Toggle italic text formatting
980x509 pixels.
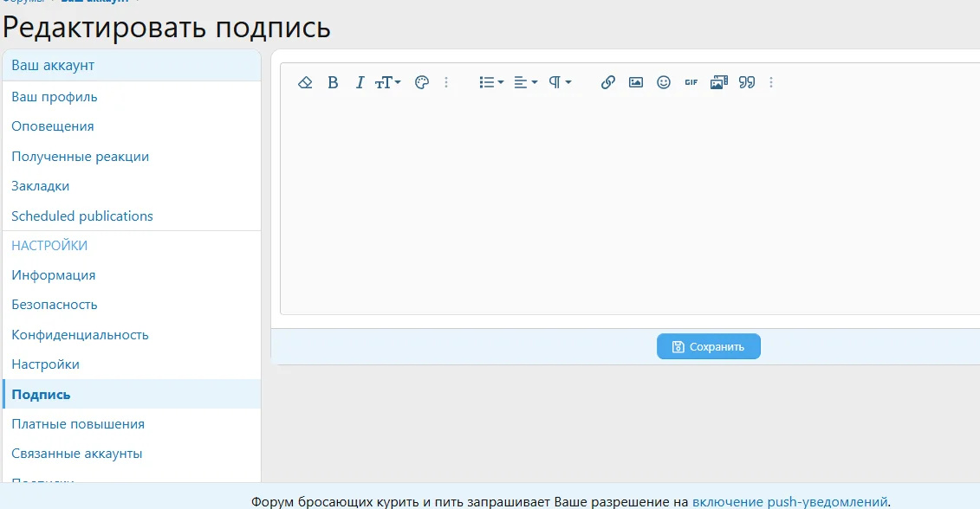click(360, 82)
